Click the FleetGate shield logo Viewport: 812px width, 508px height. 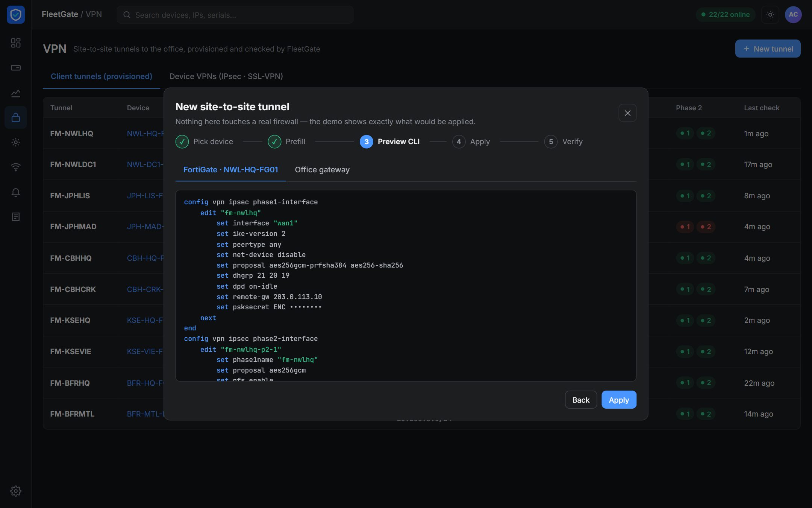(16, 15)
